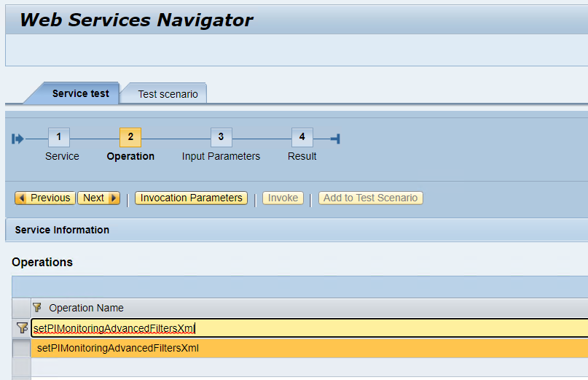Viewport: 588px width, 380px height.
Task: Click the roadmap start arrow icon
Action: coord(18,139)
